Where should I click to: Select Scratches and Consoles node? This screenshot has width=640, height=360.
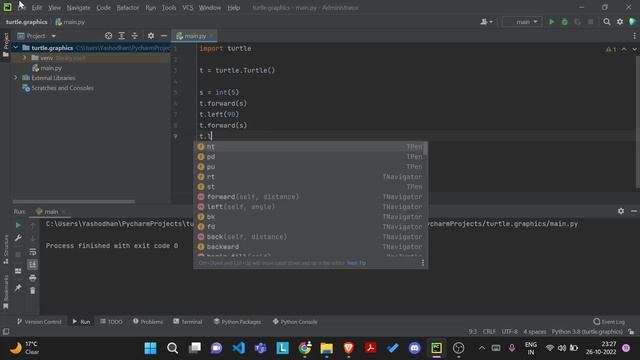coord(62,88)
